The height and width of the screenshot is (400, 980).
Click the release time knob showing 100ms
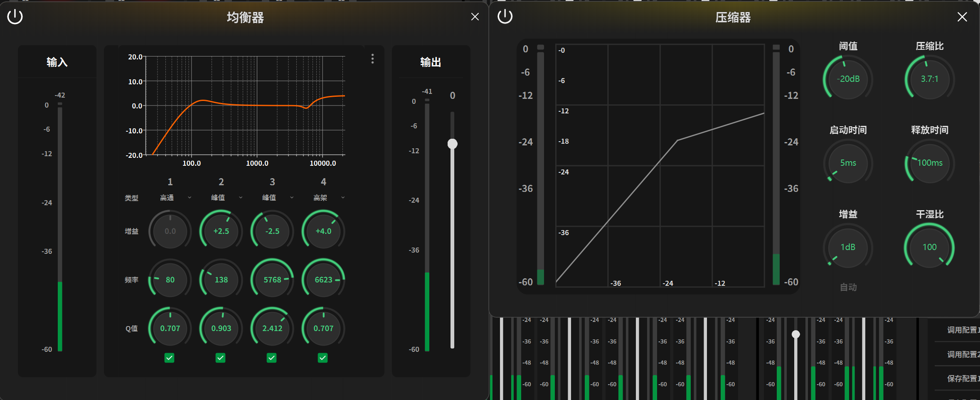coord(929,163)
